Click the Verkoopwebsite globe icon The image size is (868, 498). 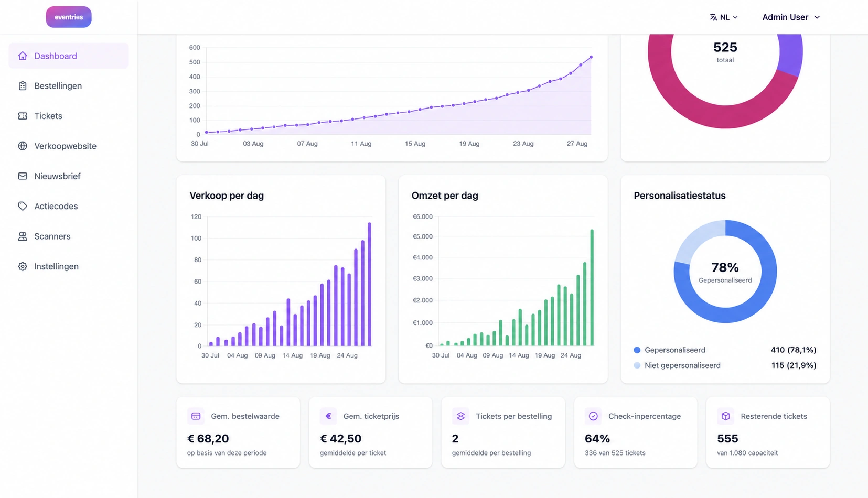click(23, 146)
